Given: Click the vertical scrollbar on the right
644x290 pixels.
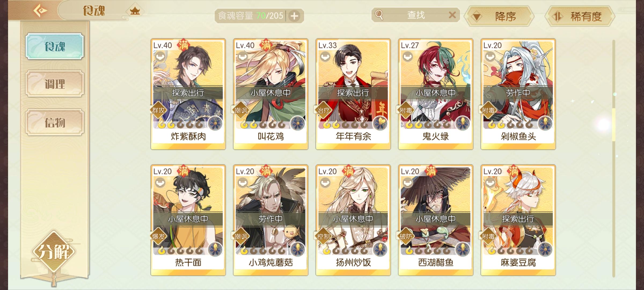Looking at the screenshot, I should tap(613, 158).
